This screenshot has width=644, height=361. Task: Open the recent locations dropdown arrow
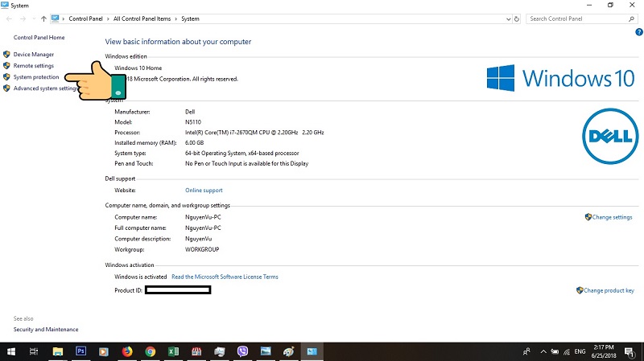(x=34, y=18)
